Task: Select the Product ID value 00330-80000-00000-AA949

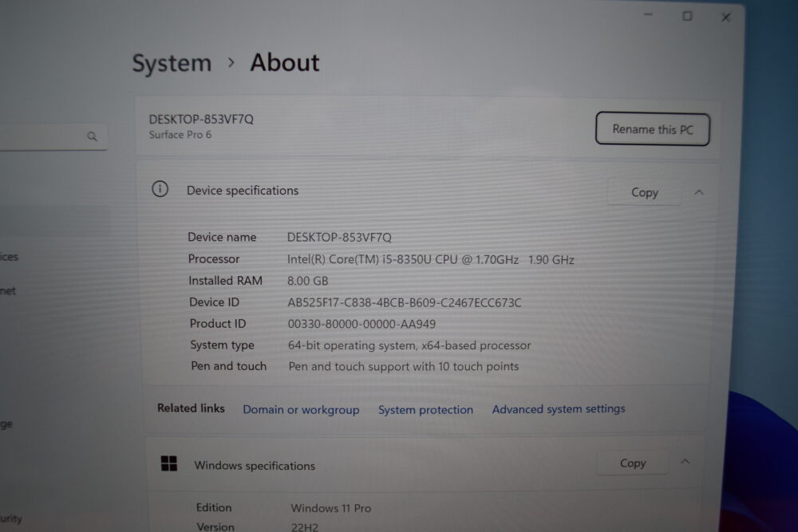Action: [361, 324]
